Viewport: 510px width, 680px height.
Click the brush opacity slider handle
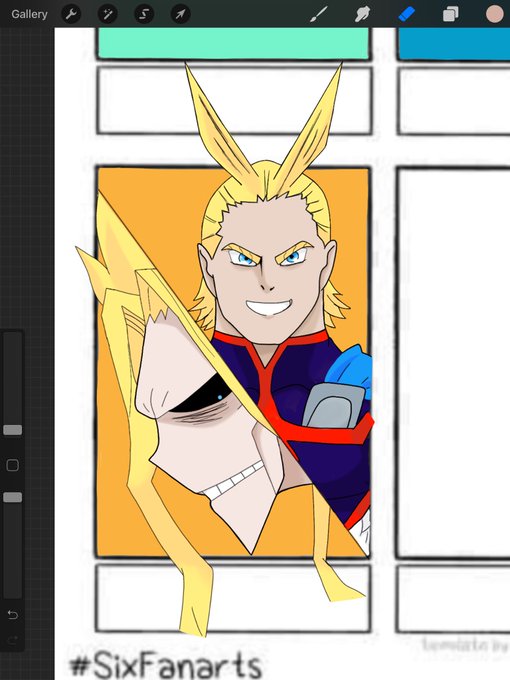[x=13, y=497]
